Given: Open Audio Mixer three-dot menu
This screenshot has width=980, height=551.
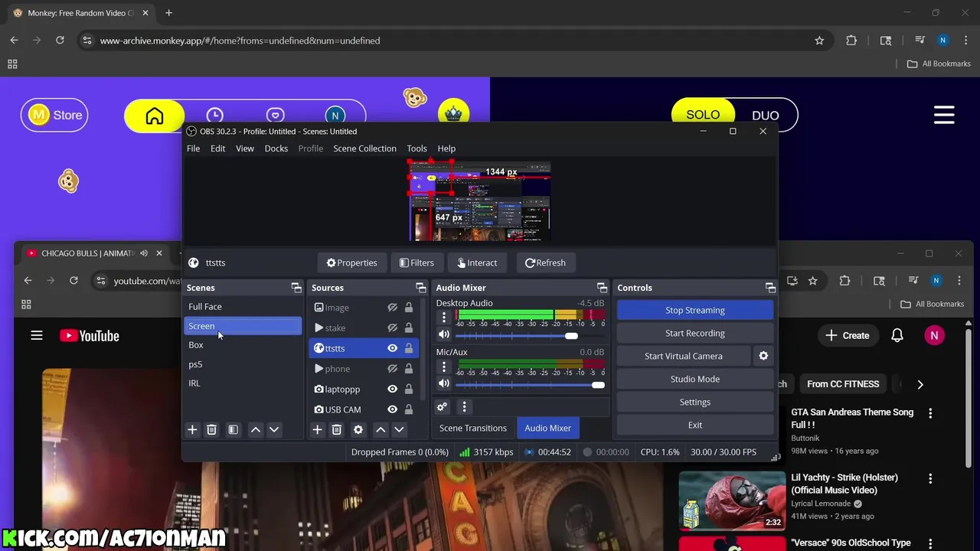Looking at the screenshot, I should pos(464,407).
